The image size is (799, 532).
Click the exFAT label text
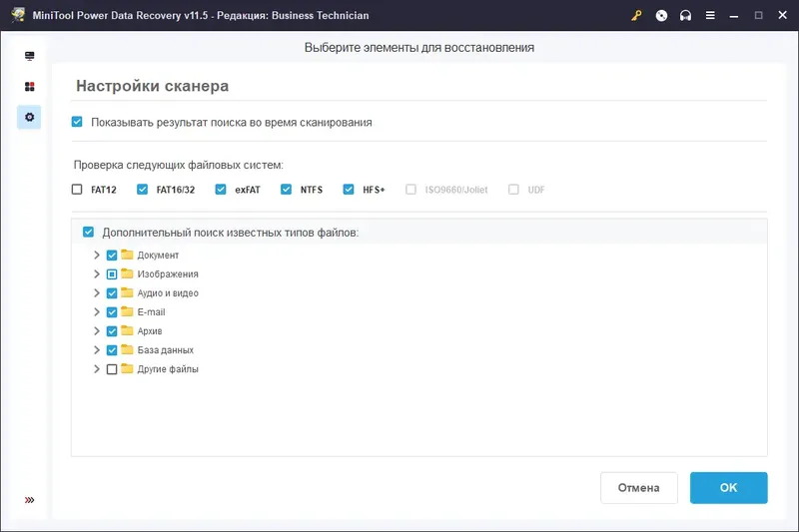click(x=247, y=190)
